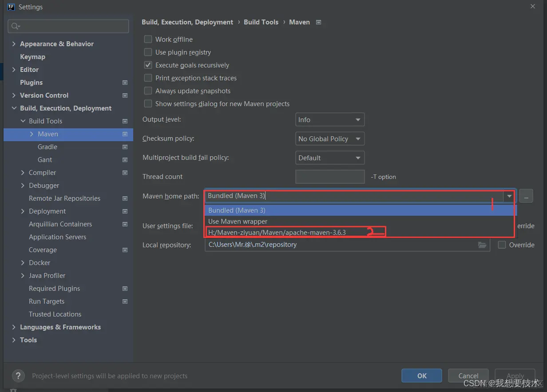The height and width of the screenshot is (392, 547).
Task: Click the settings search field
Action: pos(68,26)
